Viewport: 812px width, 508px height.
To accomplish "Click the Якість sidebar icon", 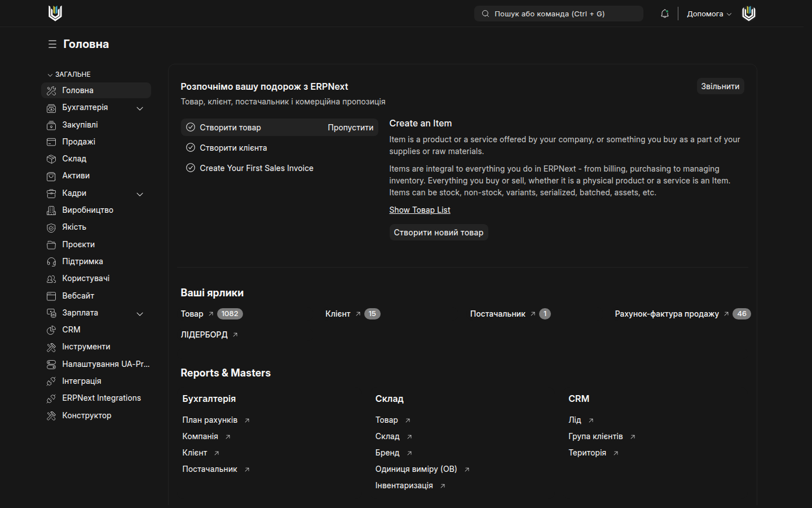I will (x=51, y=227).
